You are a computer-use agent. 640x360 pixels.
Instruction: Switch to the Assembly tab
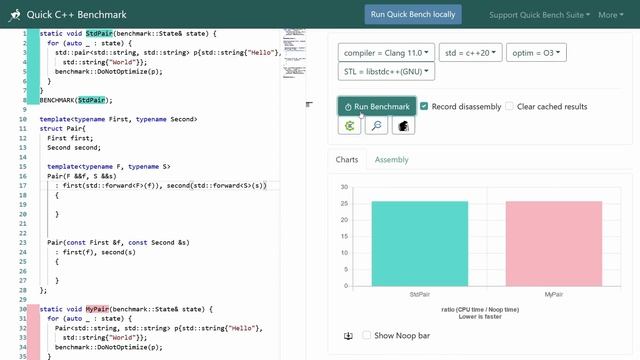(x=391, y=160)
